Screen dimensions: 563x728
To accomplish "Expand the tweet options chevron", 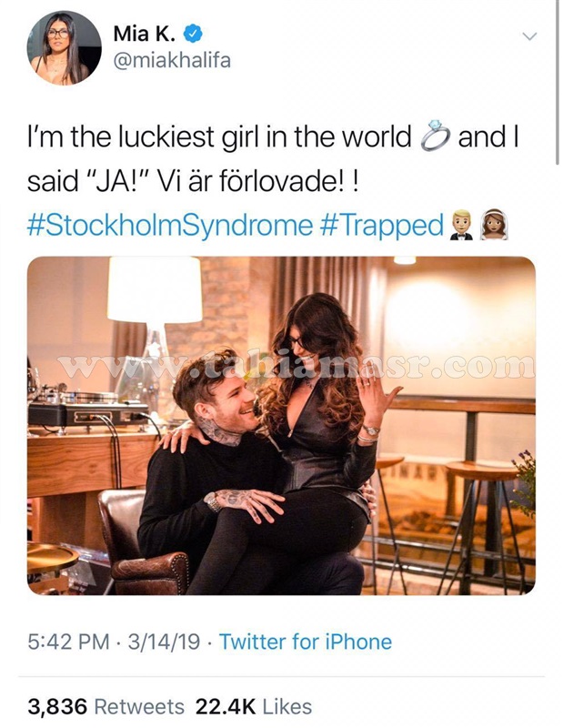I will 529,35.
